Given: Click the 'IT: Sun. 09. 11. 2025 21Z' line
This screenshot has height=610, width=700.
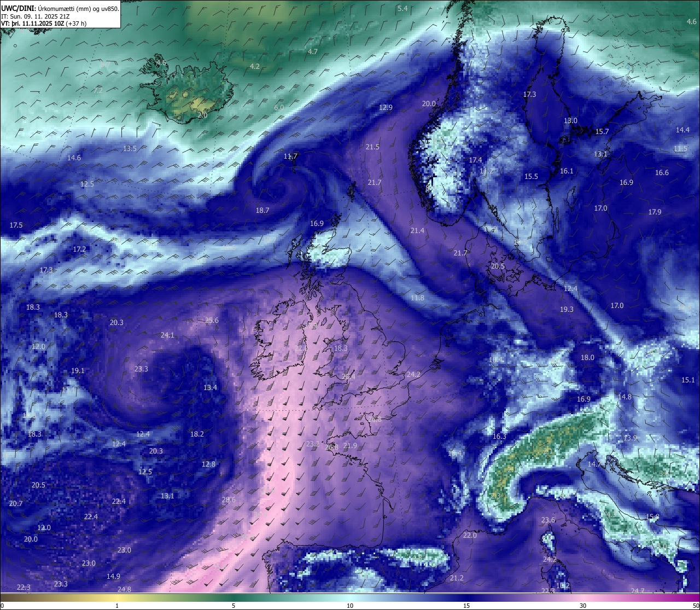Looking at the screenshot, I should 36,16.
